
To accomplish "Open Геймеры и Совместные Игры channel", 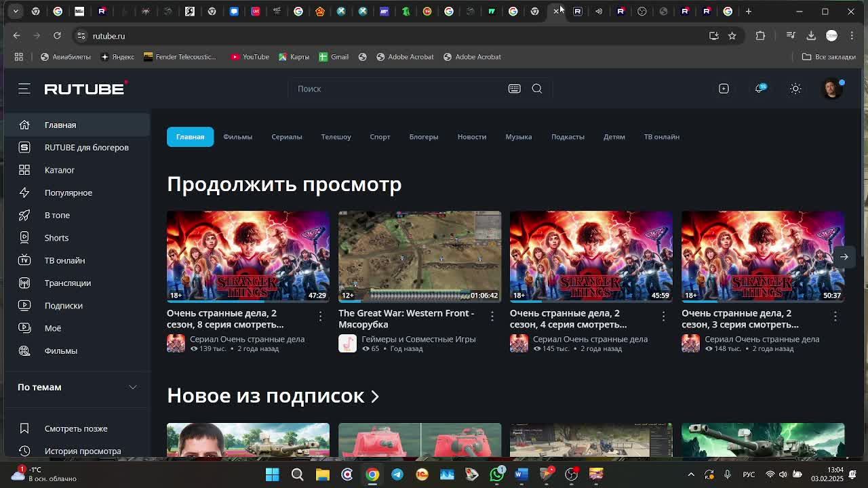I will (x=418, y=339).
